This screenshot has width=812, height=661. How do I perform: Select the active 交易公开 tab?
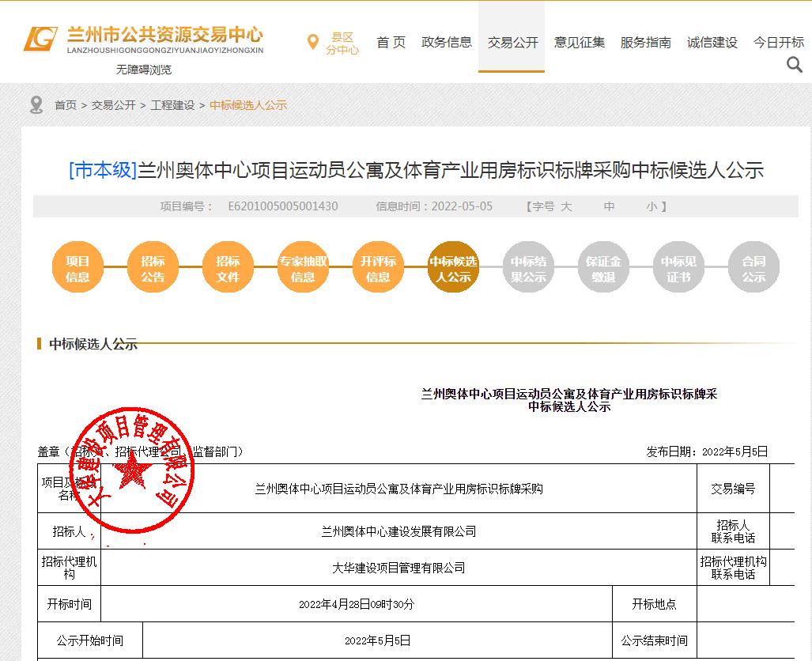tap(512, 43)
